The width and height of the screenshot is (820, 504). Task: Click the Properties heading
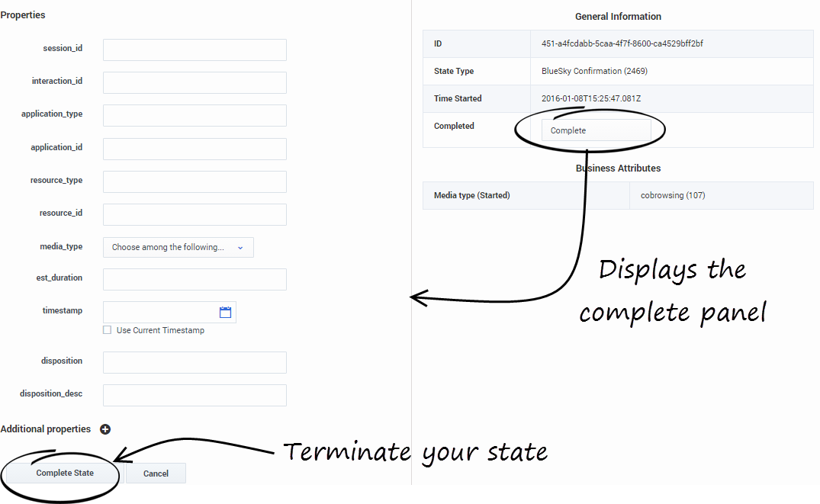point(22,15)
